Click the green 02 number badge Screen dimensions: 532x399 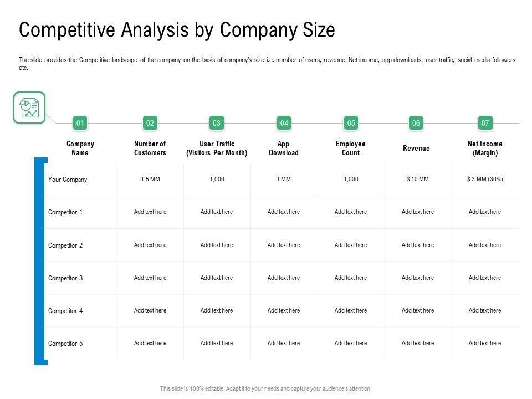point(150,123)
